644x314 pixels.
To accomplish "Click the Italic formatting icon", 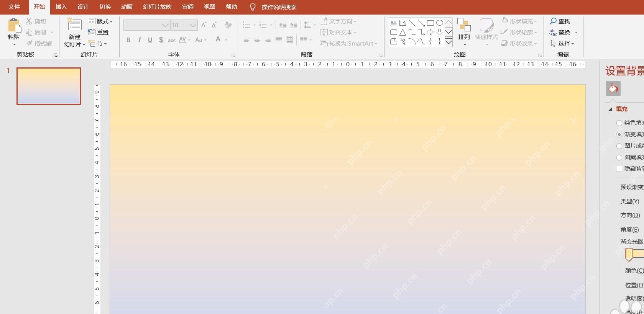I will (x=139, y=40).
